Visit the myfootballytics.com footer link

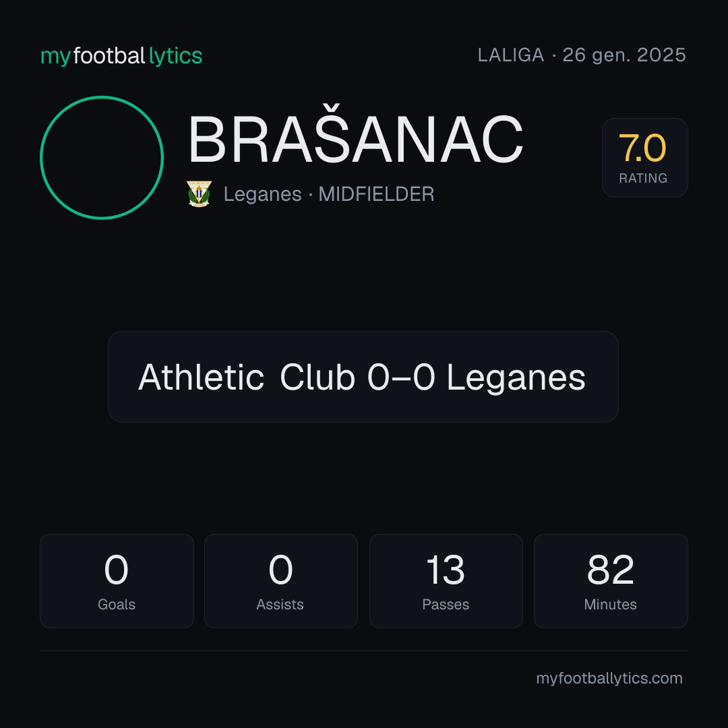(609, 678)
